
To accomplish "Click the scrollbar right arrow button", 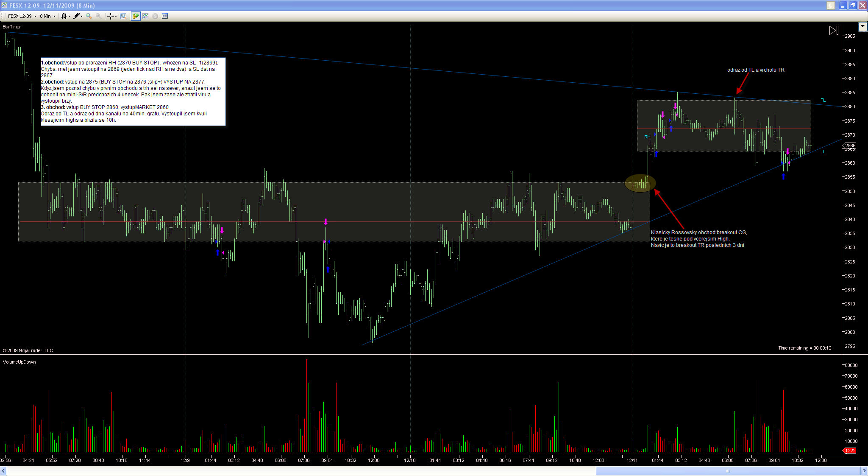I will [x=864, y=471].
